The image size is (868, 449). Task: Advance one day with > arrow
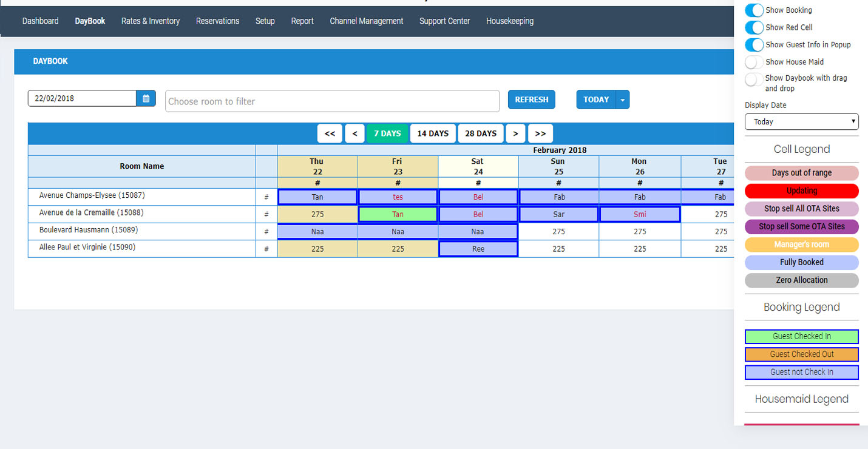coord(515,133)
